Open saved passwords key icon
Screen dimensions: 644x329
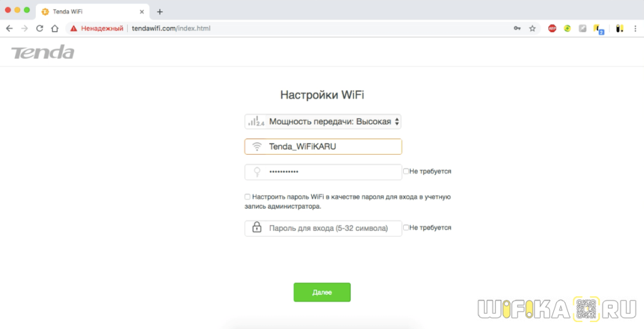click(517, 28)
